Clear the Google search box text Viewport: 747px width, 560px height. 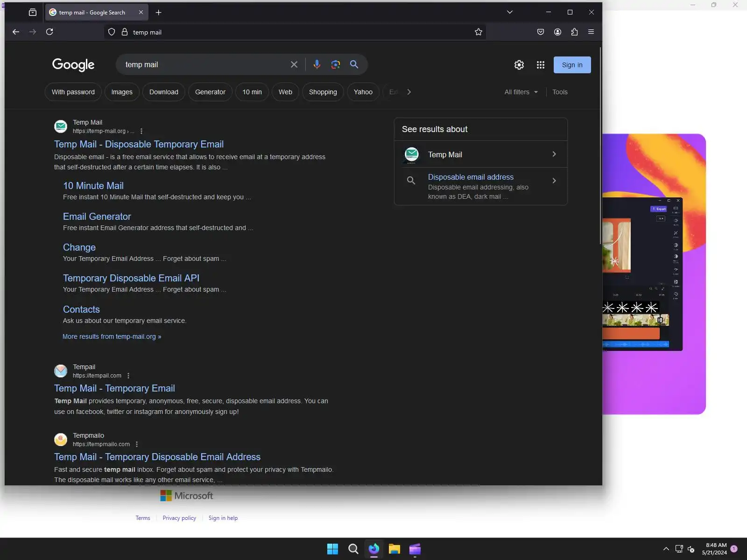click(294, 64)
